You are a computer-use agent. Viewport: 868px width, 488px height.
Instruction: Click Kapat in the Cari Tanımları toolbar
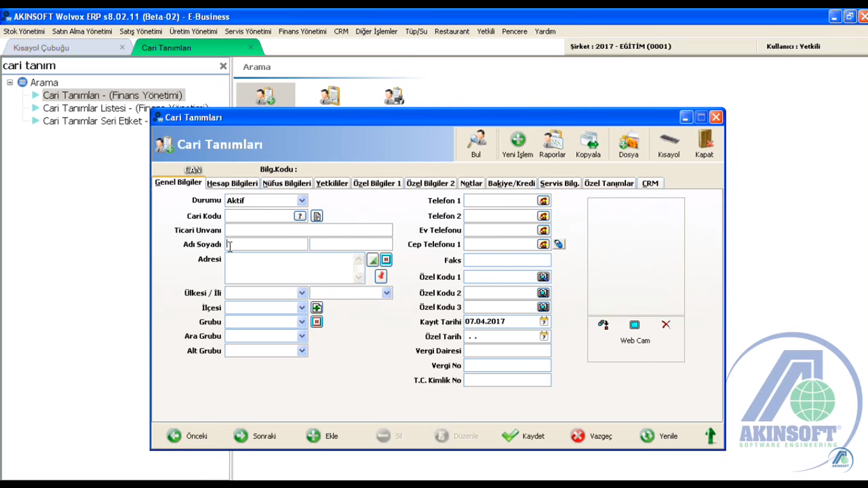pyautogui.click(x=704, y=144)
